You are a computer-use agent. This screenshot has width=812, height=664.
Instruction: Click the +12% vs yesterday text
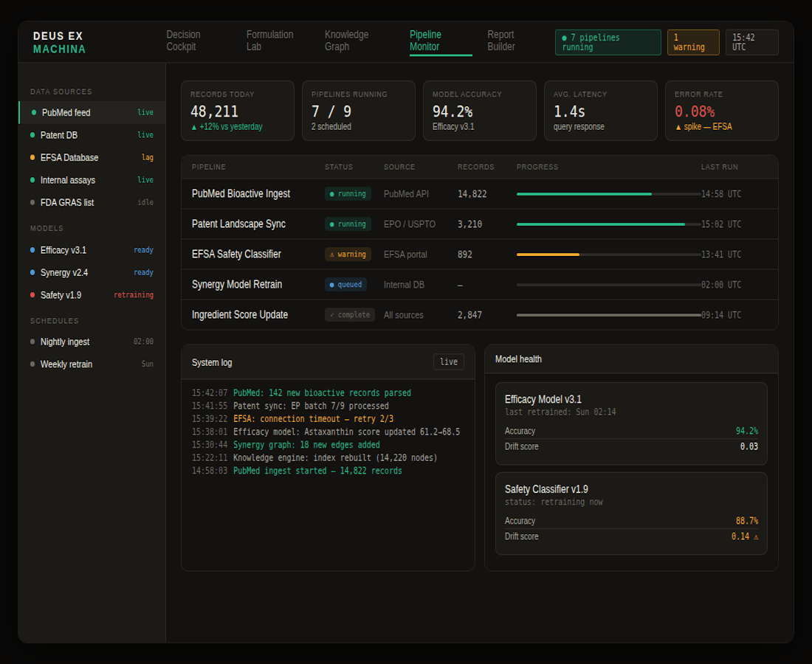(x=227, y=127)
